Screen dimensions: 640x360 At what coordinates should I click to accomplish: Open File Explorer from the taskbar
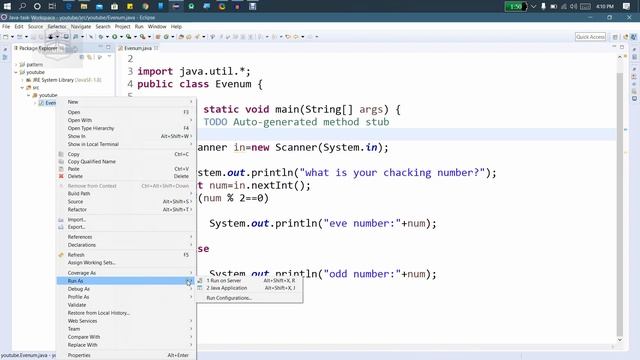click(x=84, y=6)
